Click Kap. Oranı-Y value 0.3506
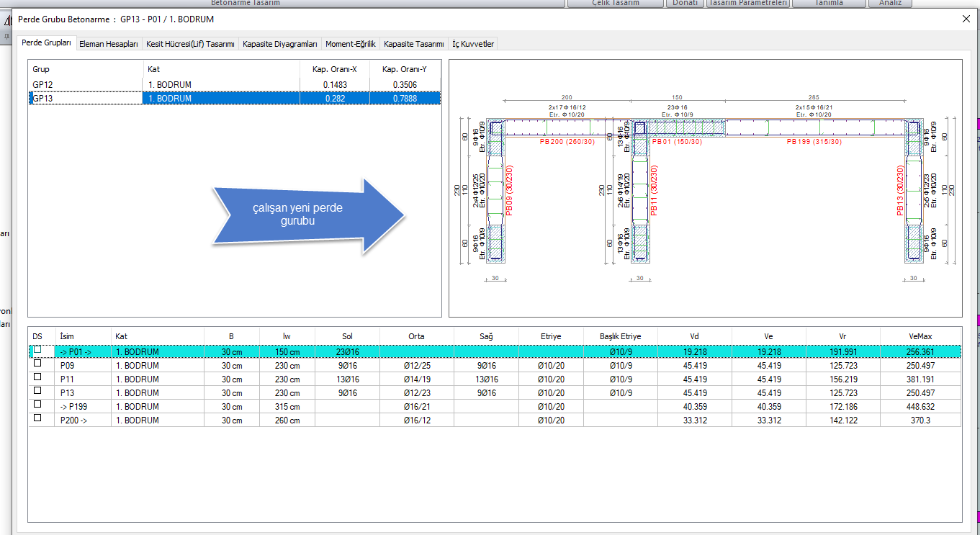 click(405, 85)
